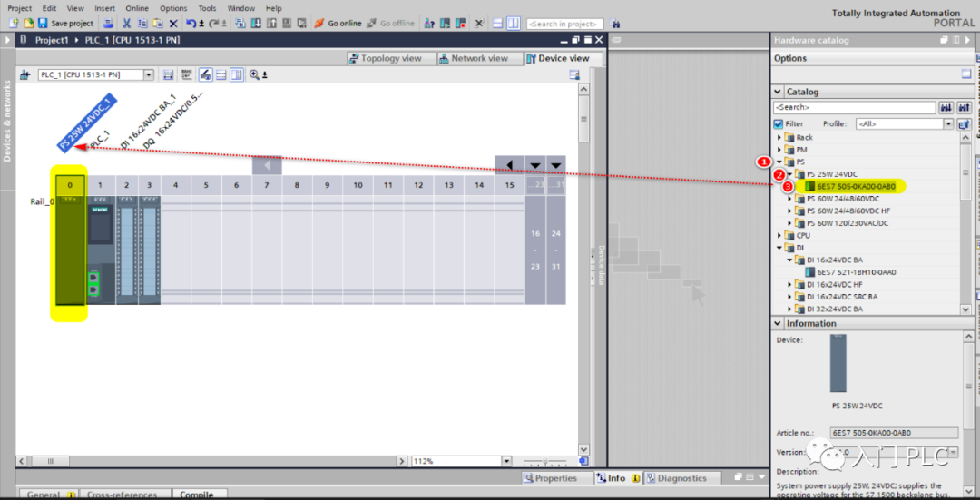Collapse the Catalog section header

coord(778,92)
